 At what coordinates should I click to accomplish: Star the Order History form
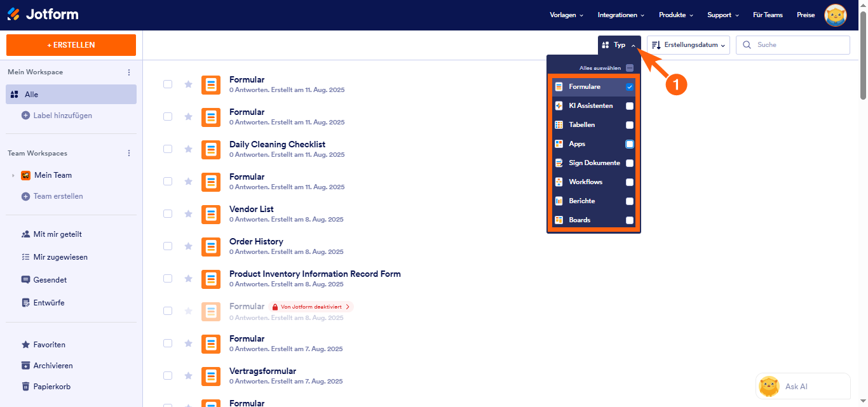tap(188, 246)
